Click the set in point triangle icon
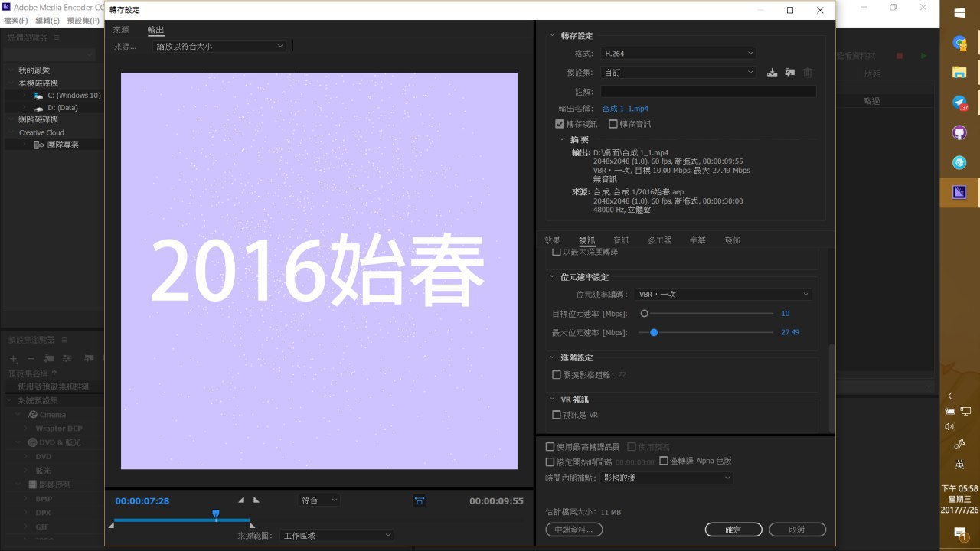 tap(241, 500)
